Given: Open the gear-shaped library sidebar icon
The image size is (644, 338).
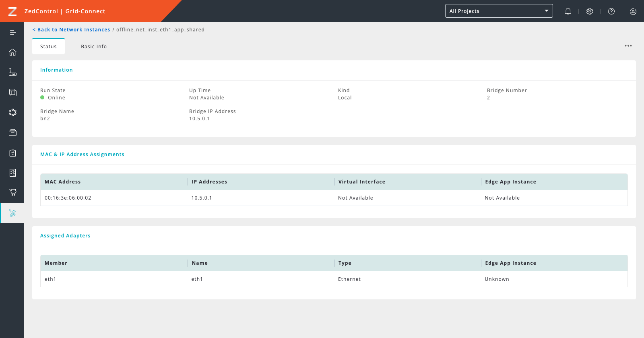Looking at the screenshot, I should point(13,113).
